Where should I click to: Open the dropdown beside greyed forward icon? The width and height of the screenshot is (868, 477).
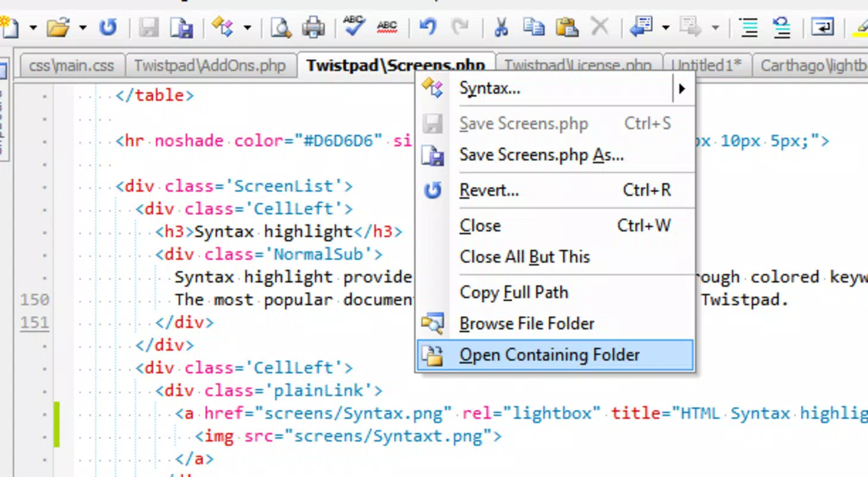pos(715,27)
